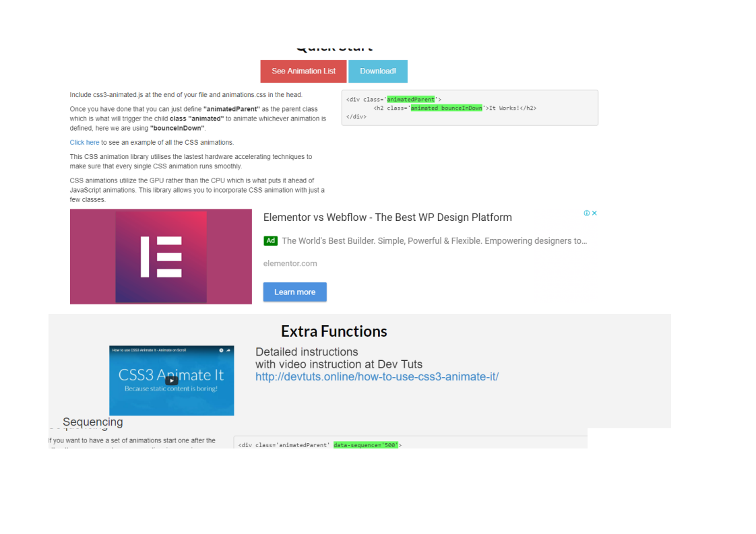Click the Sequencing section heading
The height and width of the screenshot is (534, 756).
point(93,422)
